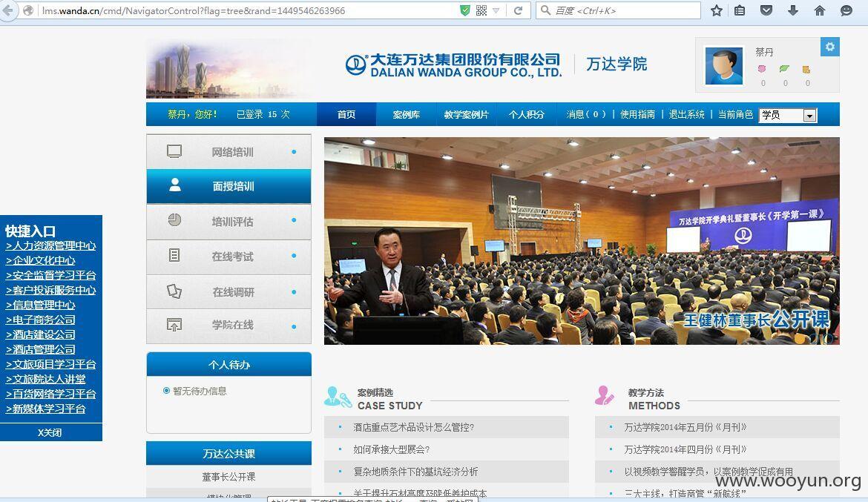Click 退出系统 to log out
The image size is (868, 502).
click(x=686, y=115)
